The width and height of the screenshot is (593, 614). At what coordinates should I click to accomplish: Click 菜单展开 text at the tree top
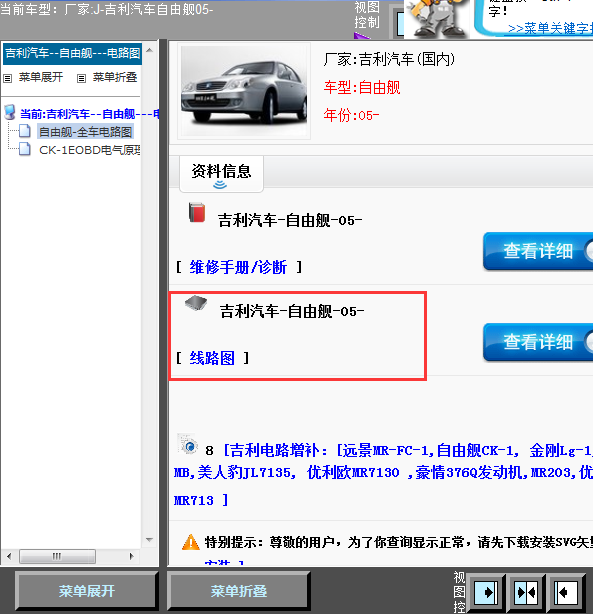pyautogui.click(x=41, y=77)
